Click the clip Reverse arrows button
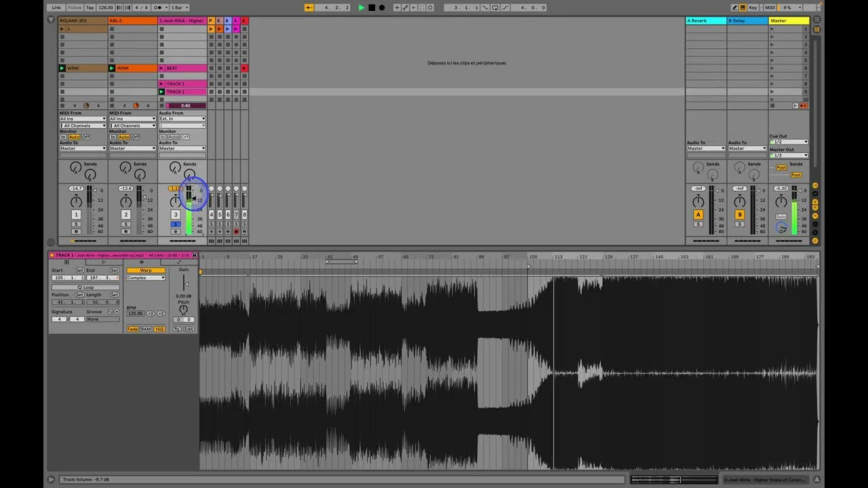868x488 pixels. coord(177,329)
